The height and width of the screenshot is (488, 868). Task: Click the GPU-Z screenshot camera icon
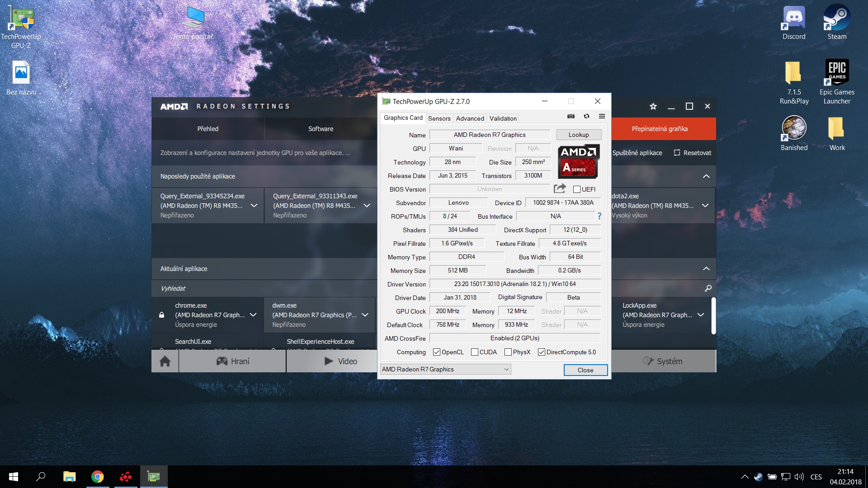pos(571,117)
